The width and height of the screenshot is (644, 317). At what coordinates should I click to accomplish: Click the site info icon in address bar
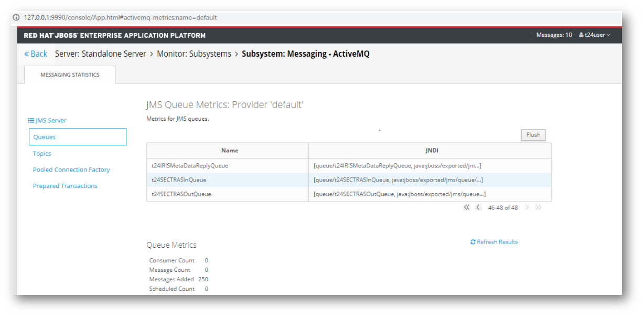16,17
